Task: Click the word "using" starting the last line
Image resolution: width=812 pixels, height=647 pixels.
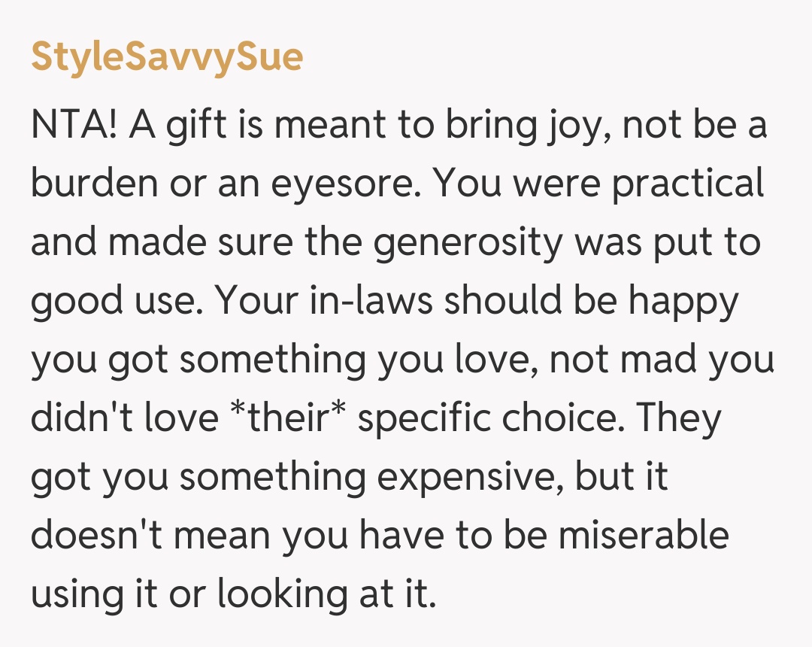Action: point(77,594)
